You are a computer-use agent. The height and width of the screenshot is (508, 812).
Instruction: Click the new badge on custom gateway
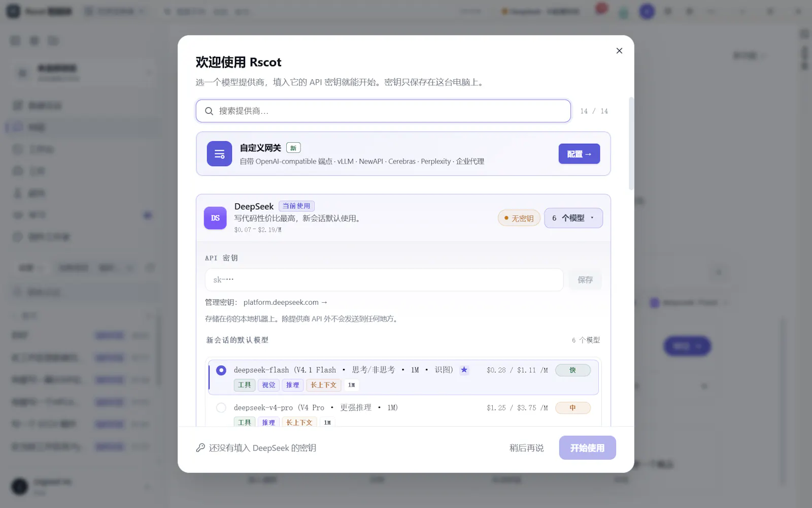[293, 148]
